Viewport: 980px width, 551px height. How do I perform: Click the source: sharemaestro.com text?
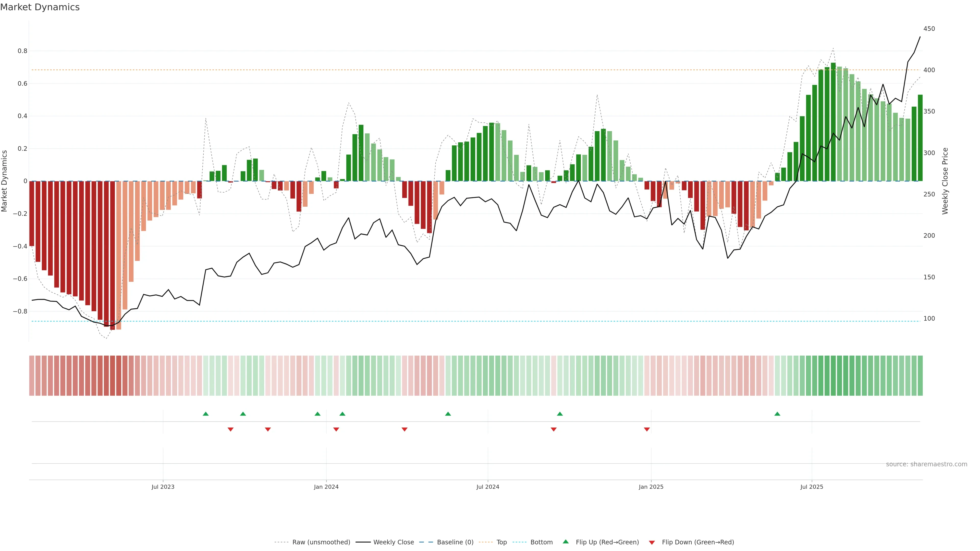point(926,464)
